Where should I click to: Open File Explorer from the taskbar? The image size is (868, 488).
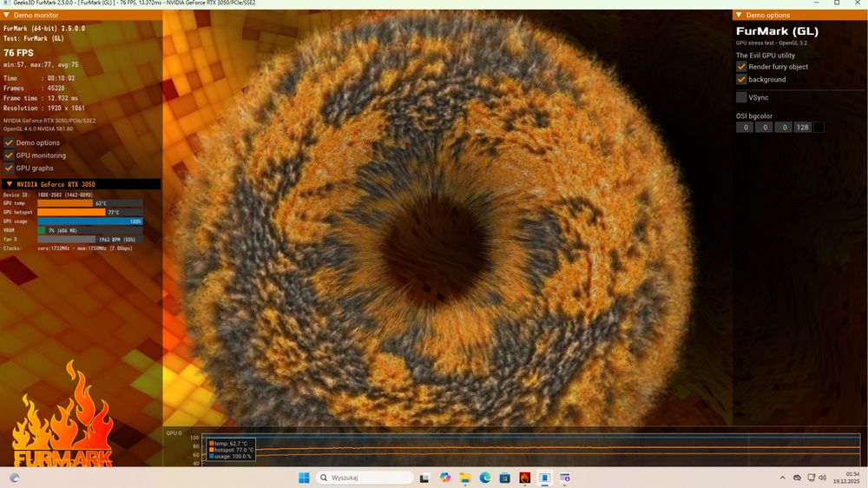pos(465,478)
